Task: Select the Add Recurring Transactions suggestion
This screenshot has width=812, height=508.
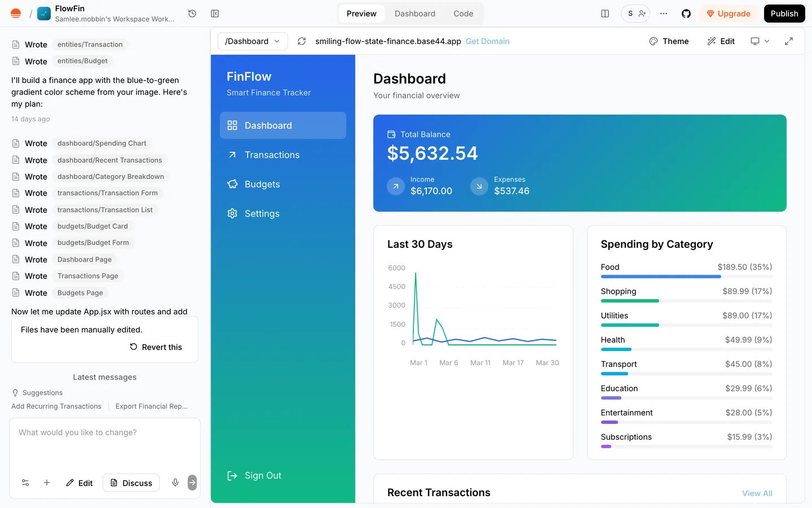Action: click(x=56, y=406)
